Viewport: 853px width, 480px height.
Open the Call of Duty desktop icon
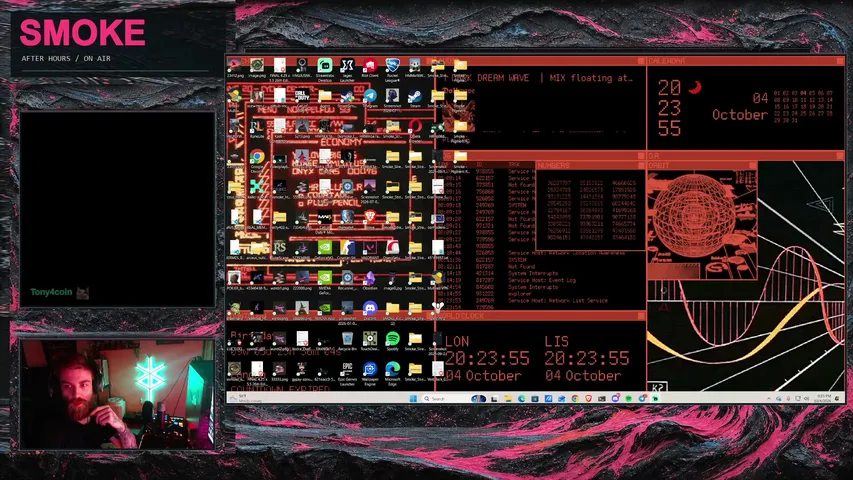pyautogui.click(x=302, y=98)
